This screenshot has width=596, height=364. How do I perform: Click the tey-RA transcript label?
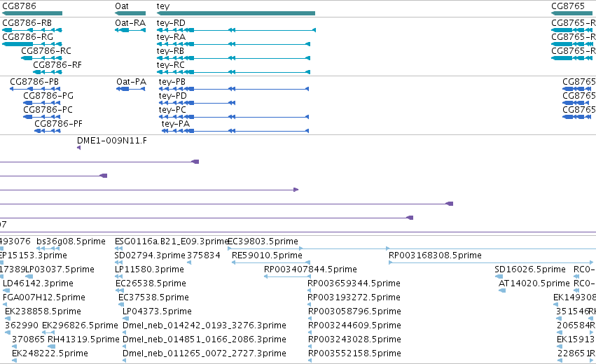[x=171, y=37]
